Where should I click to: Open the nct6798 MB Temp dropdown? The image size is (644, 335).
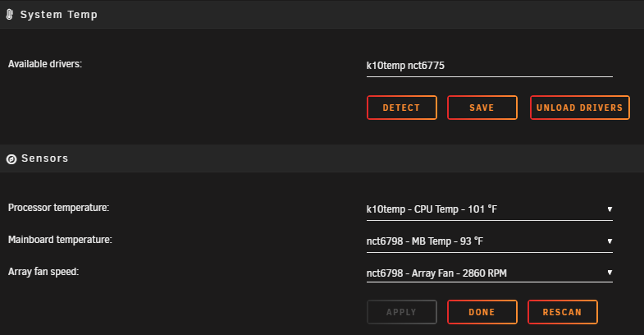489,241
